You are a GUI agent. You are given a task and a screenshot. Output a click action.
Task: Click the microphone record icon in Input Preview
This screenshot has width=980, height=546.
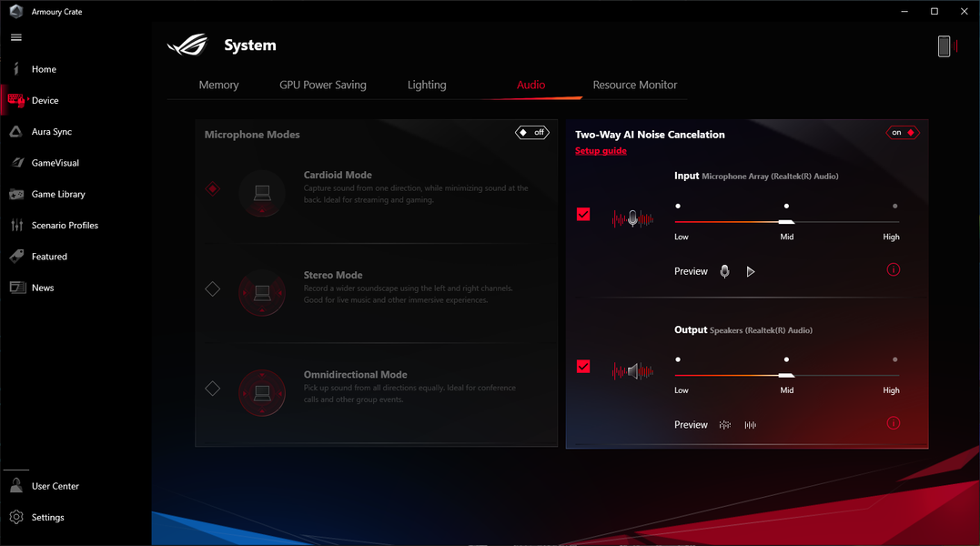724,271
